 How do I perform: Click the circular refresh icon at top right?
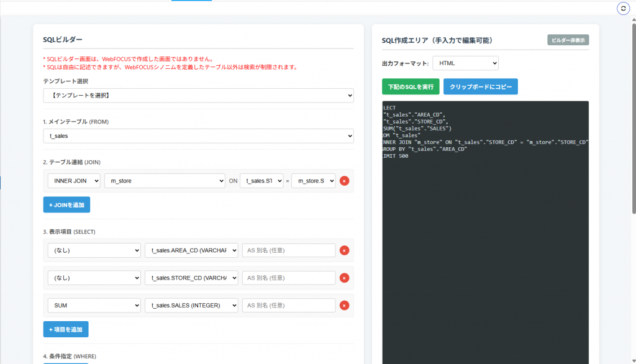[623, 8]
